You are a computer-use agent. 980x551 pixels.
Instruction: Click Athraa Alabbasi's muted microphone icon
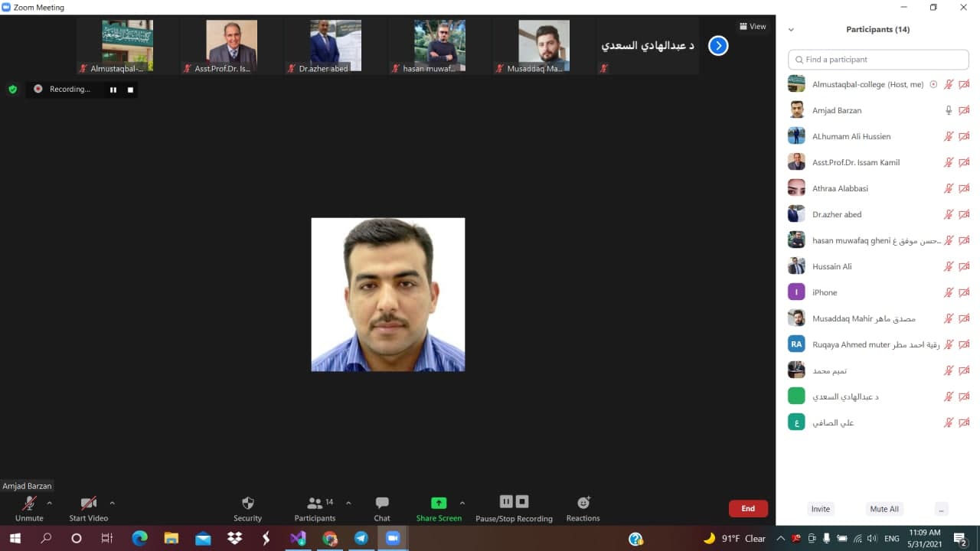coord(949,188)
